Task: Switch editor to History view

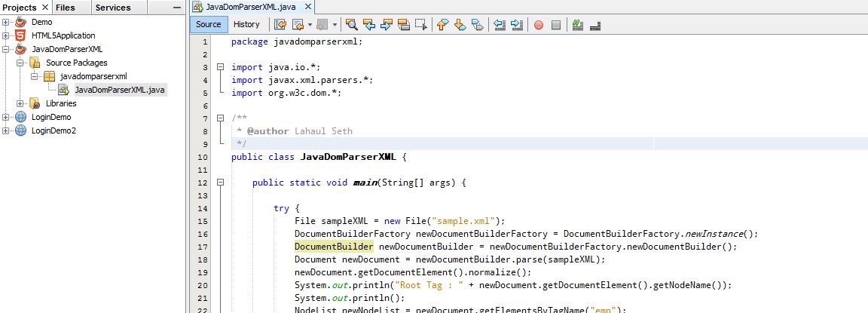Action: pyautogui.click(x=246, y=24)
